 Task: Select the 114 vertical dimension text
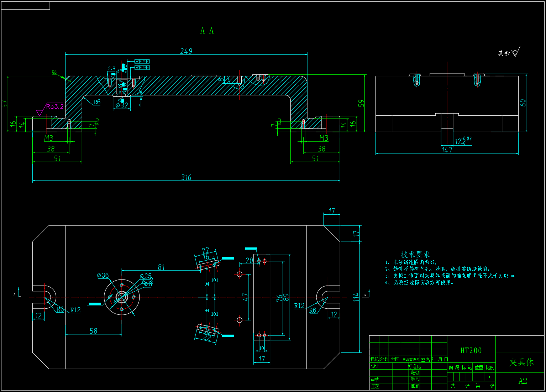pyautogui.click(x=356, y=297)
